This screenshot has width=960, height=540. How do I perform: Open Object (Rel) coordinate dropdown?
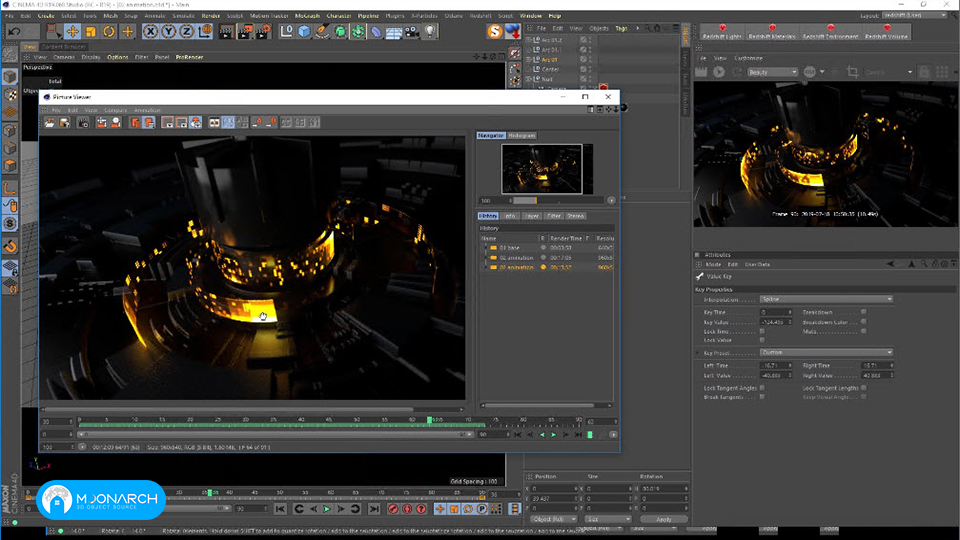(x=553, y=519)
